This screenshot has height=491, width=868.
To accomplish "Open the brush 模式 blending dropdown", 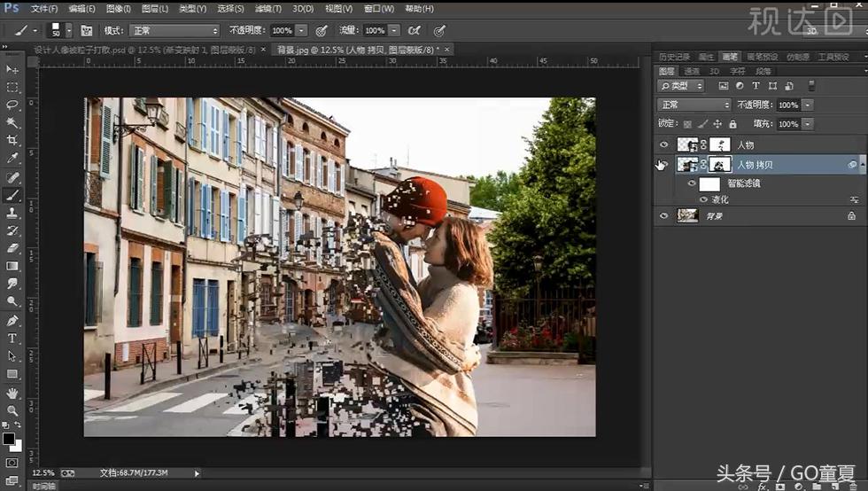I will [x=174, y=30].
